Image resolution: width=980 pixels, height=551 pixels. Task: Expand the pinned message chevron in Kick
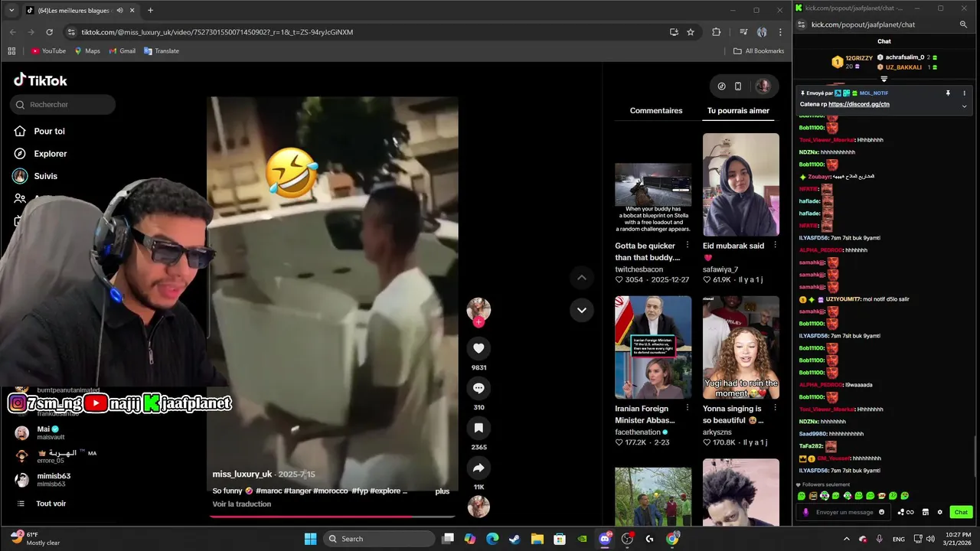964,106
